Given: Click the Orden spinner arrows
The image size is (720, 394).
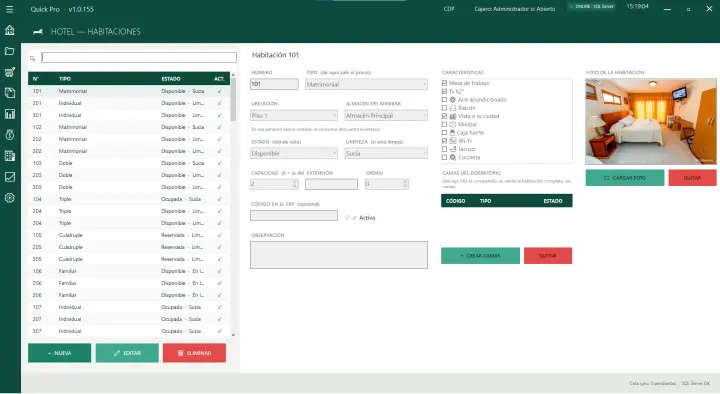Looking at the screenshot, I should (x=405, y=184).
